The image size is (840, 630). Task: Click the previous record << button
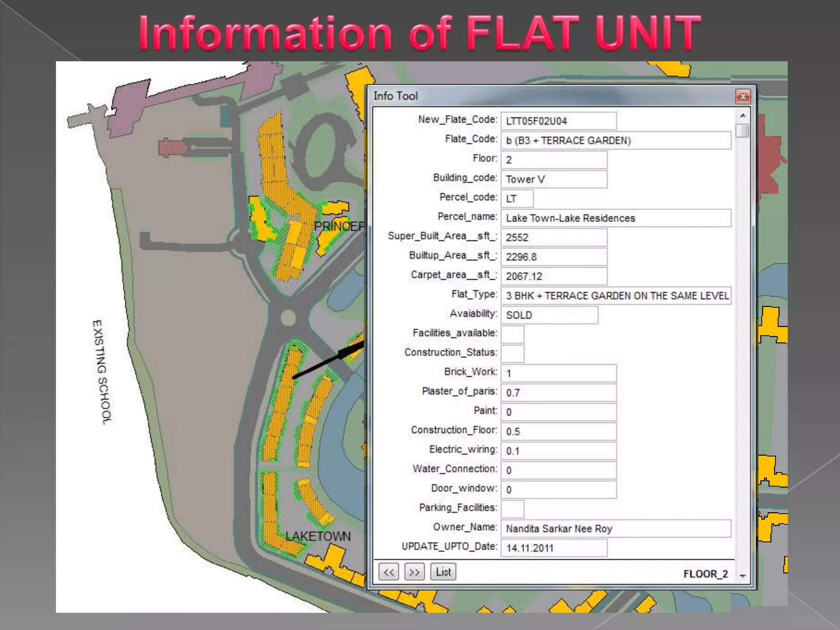point(388,572)
